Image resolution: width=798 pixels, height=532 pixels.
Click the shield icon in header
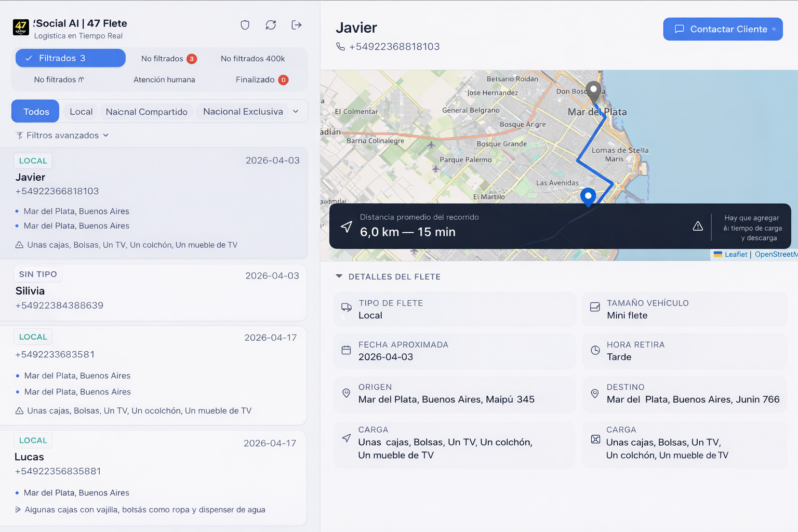[x=245, y=25]
